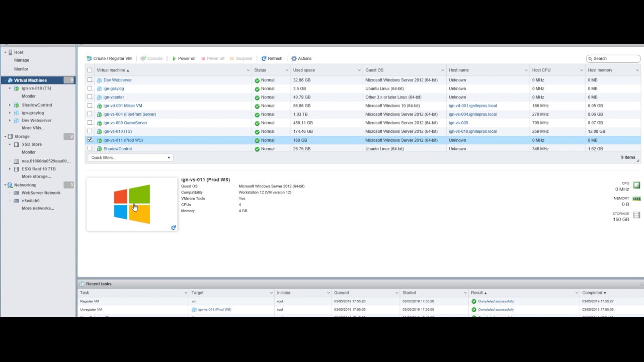Click the ign-vd-001 Mikes VM icon
This screenshot has height=362, width=644.
(x=100, y=106)
